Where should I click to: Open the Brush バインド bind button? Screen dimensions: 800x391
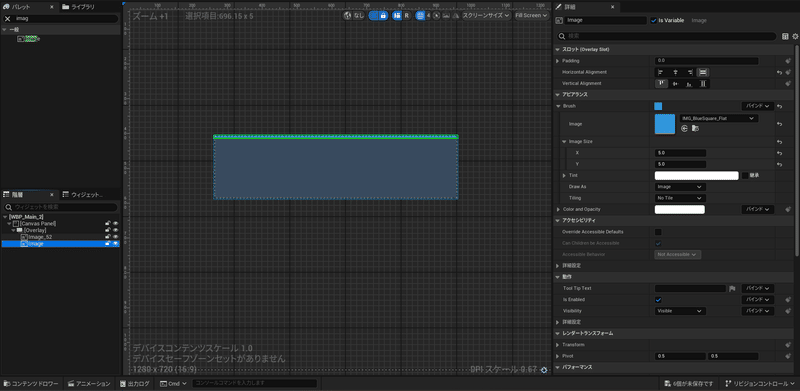758,106
